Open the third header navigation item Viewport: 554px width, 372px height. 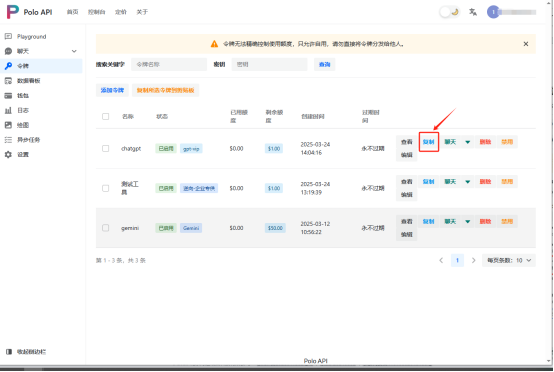point(121,12)
